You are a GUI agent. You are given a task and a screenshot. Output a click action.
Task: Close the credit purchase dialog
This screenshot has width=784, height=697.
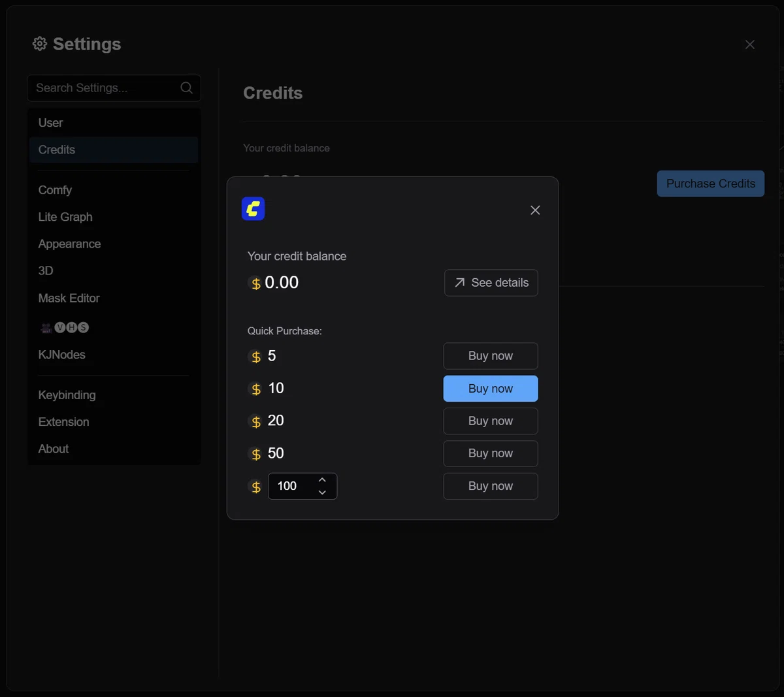pyautogui.click(x=535, y=210)
